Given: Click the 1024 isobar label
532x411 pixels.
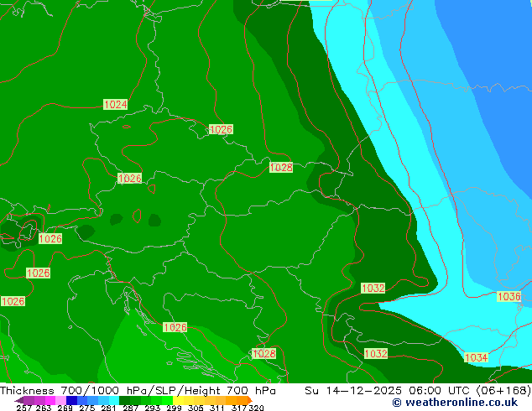Looking at the screenshot, I should pos(116,105).
